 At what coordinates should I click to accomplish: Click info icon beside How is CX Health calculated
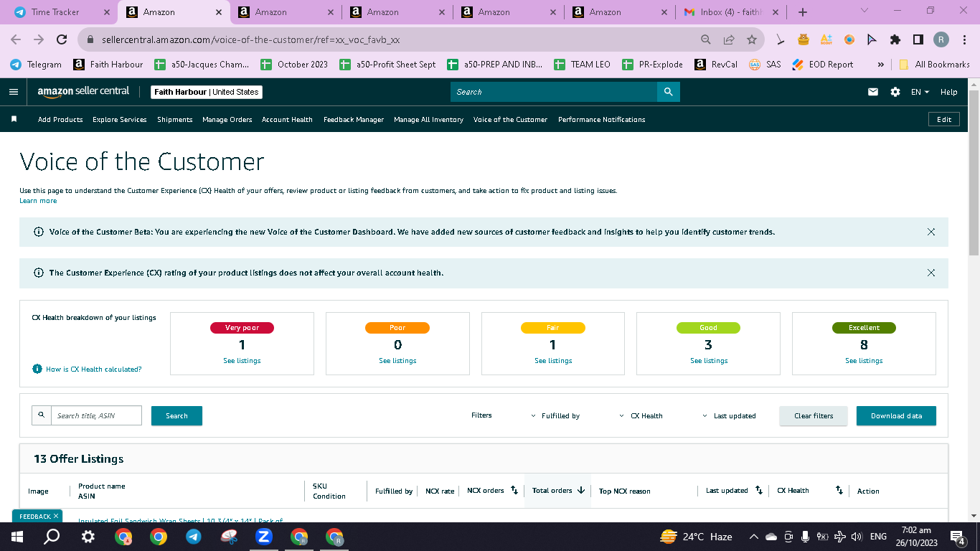[x=37, y=369]
